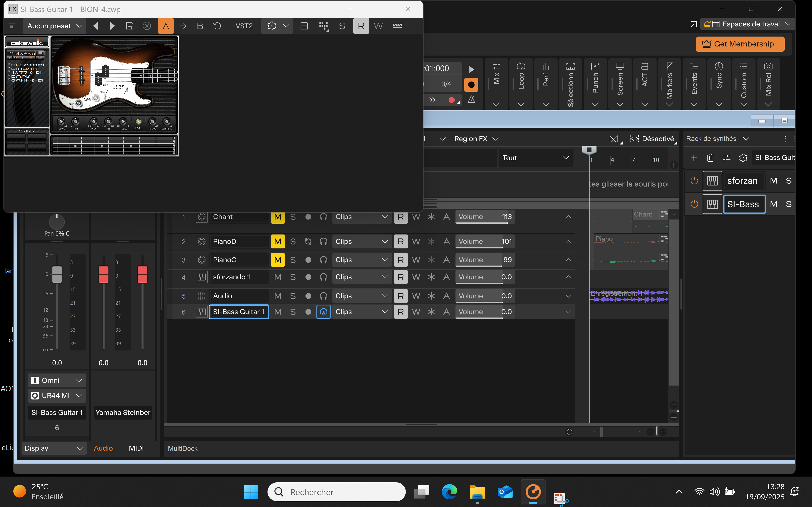Viewport: 812px width, 507px height.
Task: Toggle the metronome icon in transport
Action: [x=471, y=99]
